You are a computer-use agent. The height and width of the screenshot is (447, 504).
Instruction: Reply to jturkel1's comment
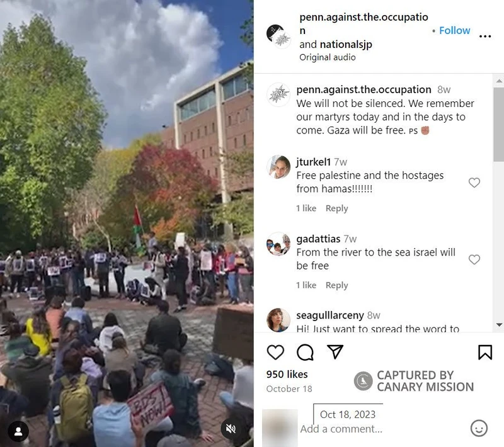coord(336,208)
